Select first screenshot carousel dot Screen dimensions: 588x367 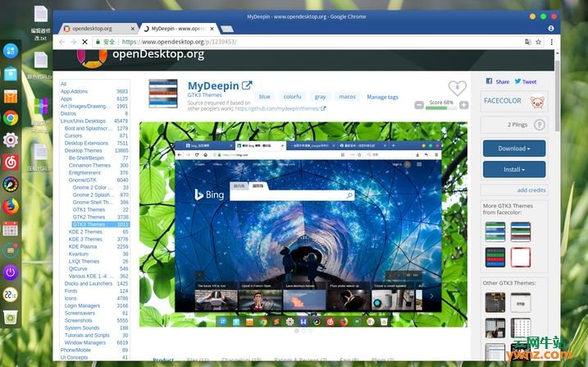pyautogui.click(x=297, y=331)
